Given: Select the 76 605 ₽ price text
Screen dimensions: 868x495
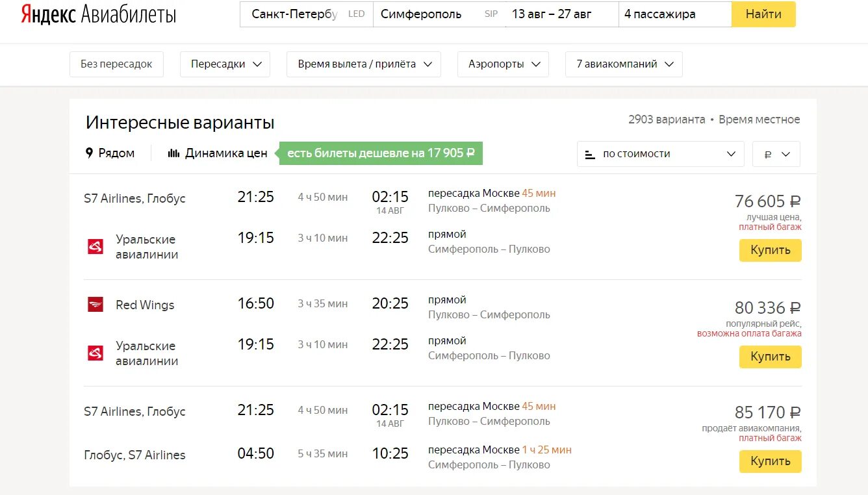Looking at the screenshot, I should [768, 201].
